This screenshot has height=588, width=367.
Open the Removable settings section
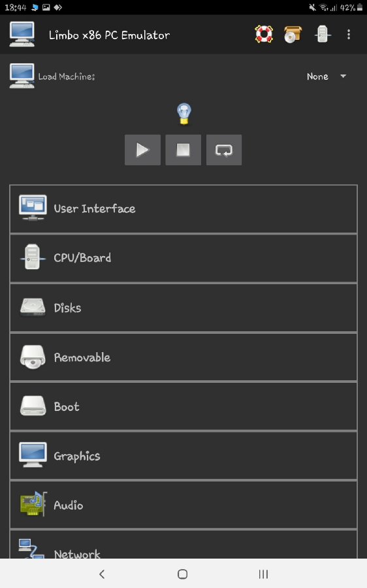pos(183,357)
